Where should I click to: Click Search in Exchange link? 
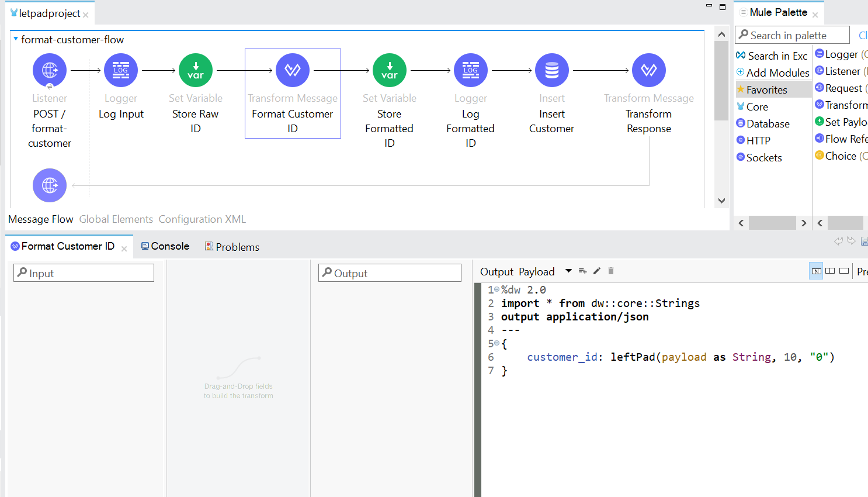click(772, 56)
